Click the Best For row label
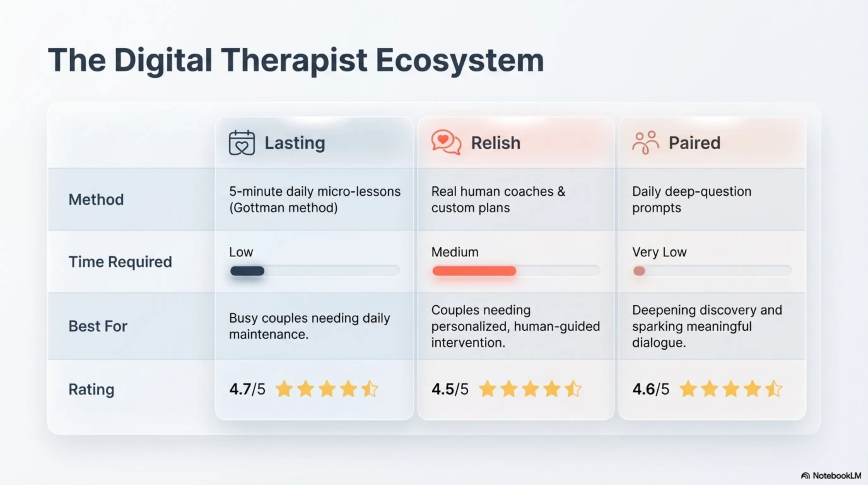 98,326
